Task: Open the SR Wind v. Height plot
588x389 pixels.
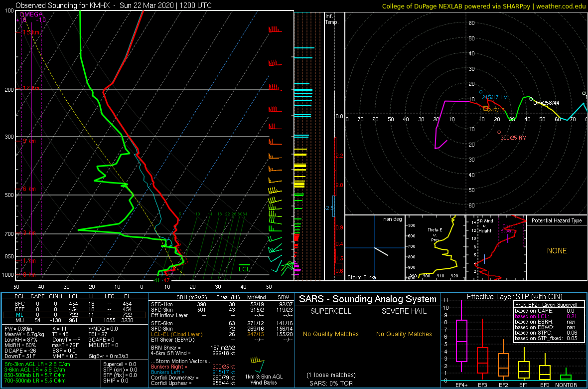Action: pyautogui.click(x=496, y=248)
